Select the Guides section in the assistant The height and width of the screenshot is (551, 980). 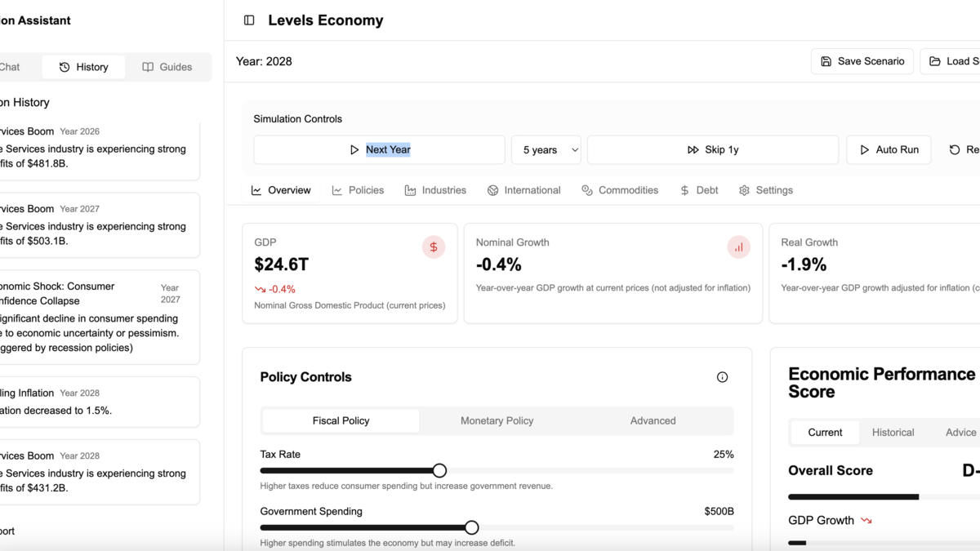[x=167, y=67]
